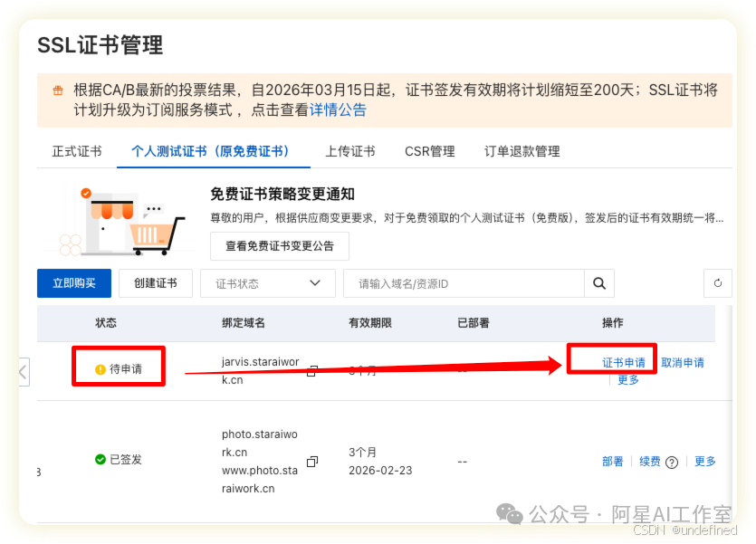Viewport: 756px width, 544px height.
Task: Click the 待申请 status text
Action: tap(126, 369)
